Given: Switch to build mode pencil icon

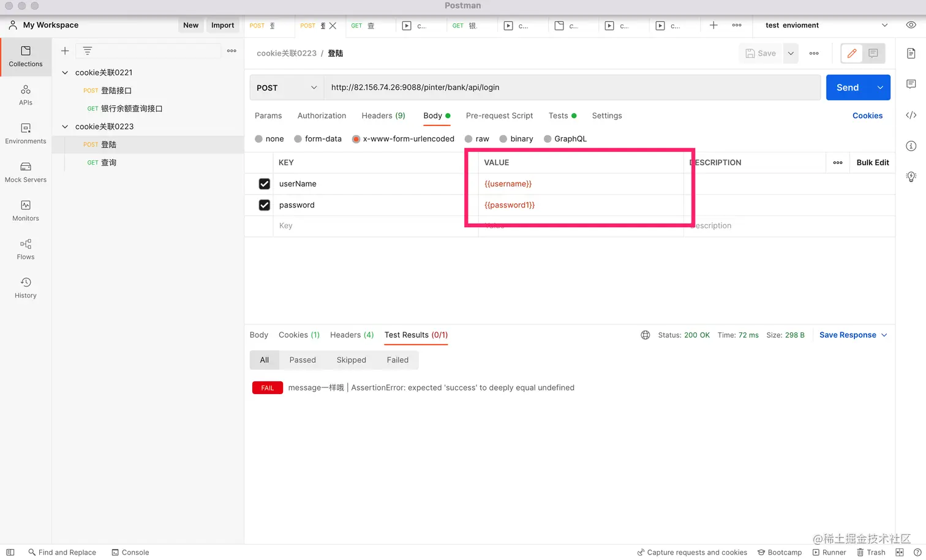Looking at the screenshot, I should click(x=852, y=53).
